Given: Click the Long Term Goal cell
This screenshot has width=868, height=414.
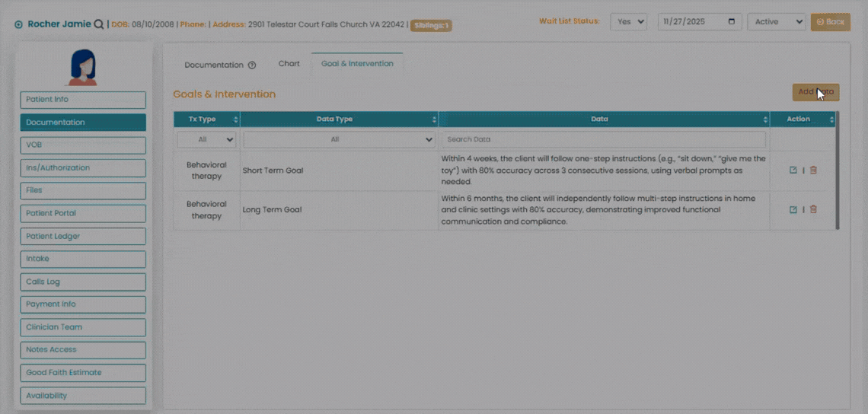Looking at the screenshot, I should coord(339,210).
